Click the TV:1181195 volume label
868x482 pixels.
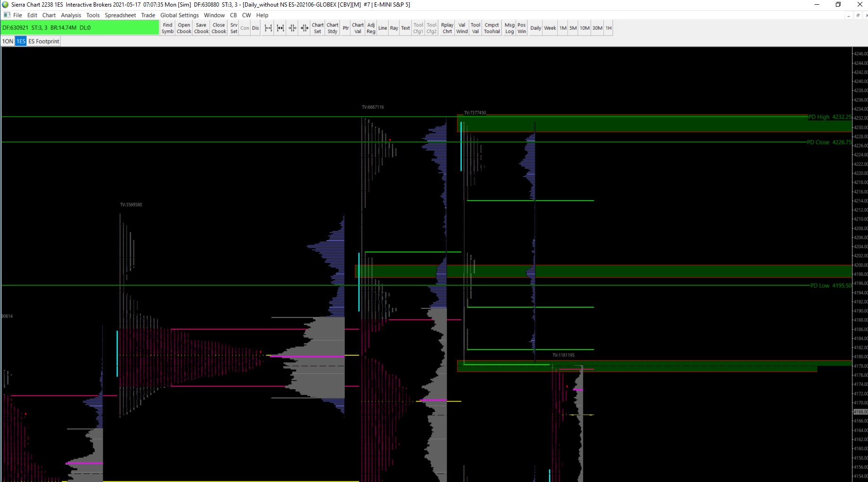[x=563, y=355]
